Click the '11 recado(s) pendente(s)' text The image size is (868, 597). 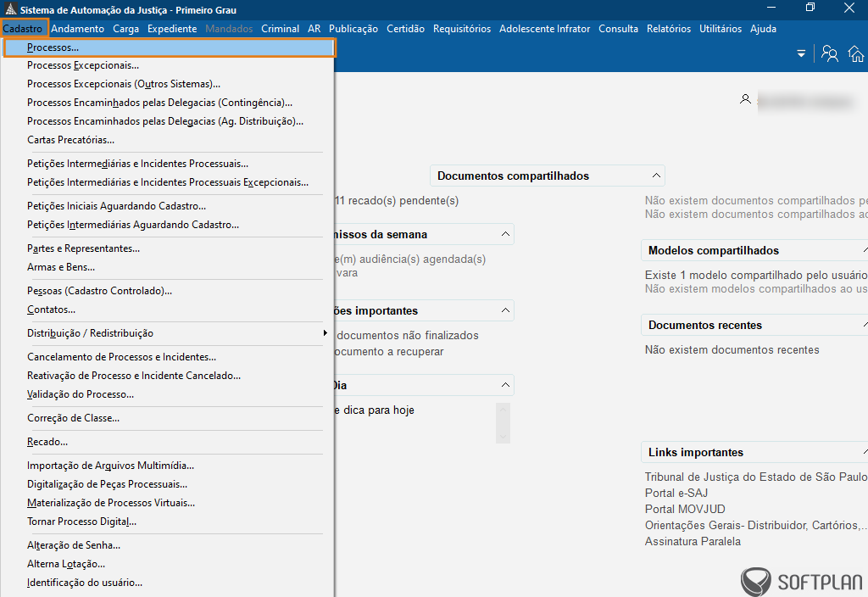pyautogui.click(x=397, y=200)
